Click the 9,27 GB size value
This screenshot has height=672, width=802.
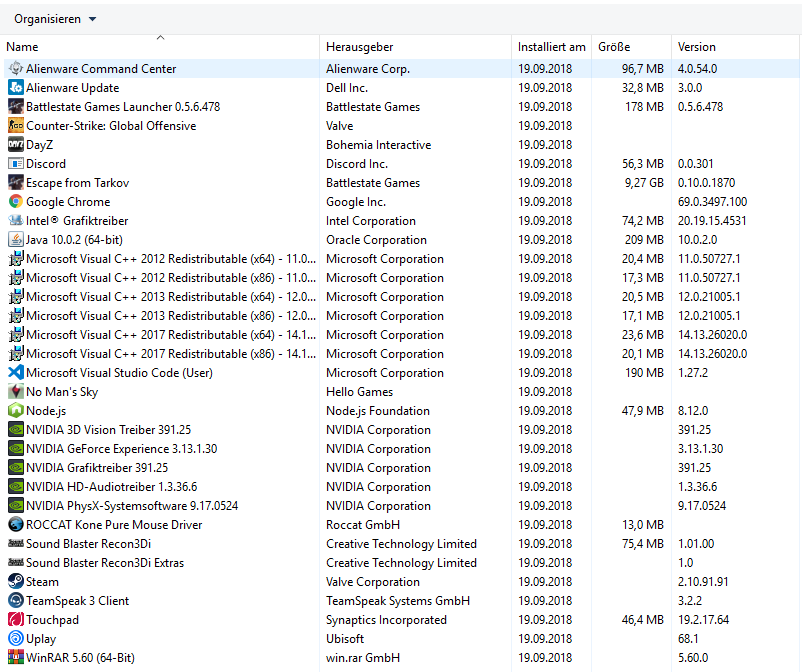[x=644, y=183]
